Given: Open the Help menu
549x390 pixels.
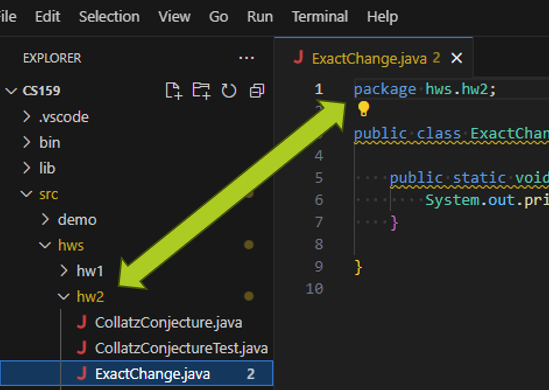Looking at the screenshot, I should [382, 16].
